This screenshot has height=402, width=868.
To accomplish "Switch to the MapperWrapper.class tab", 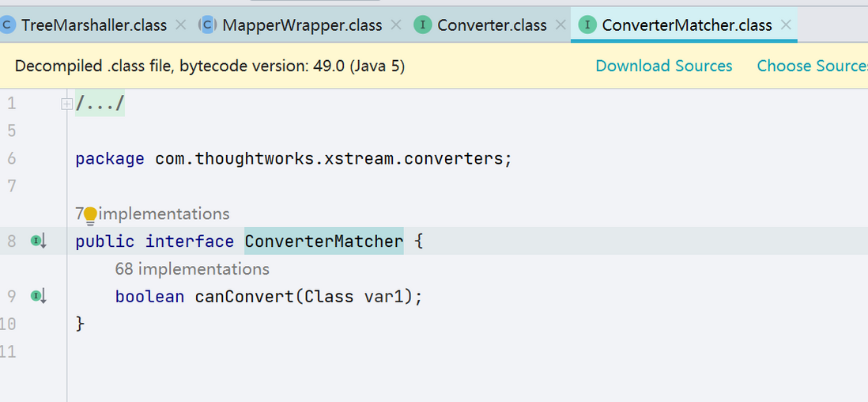I will [302, 25].
